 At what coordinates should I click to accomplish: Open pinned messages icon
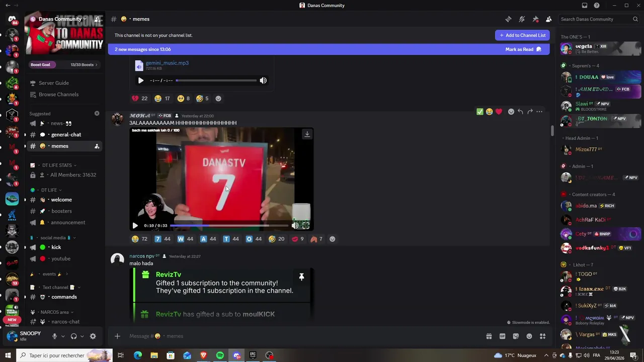coord(535,19)
